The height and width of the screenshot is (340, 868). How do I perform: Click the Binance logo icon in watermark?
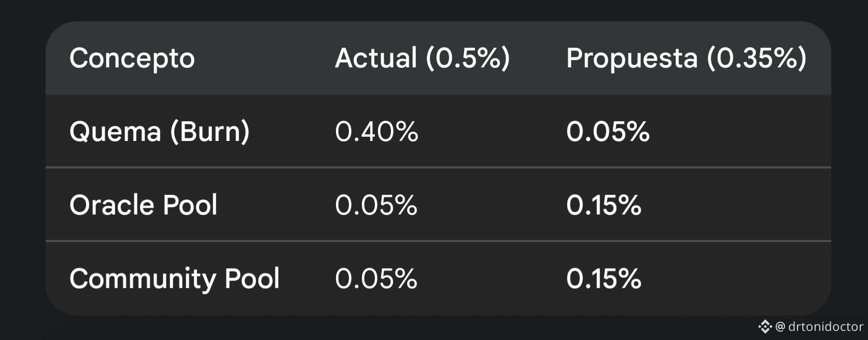[765, 327]
